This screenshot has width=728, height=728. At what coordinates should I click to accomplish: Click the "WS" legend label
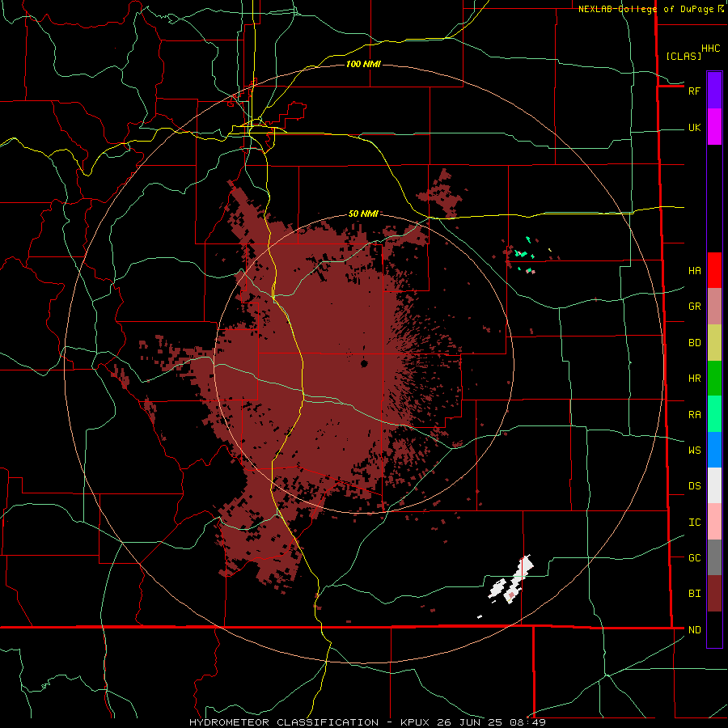click(x=694, y=451)
